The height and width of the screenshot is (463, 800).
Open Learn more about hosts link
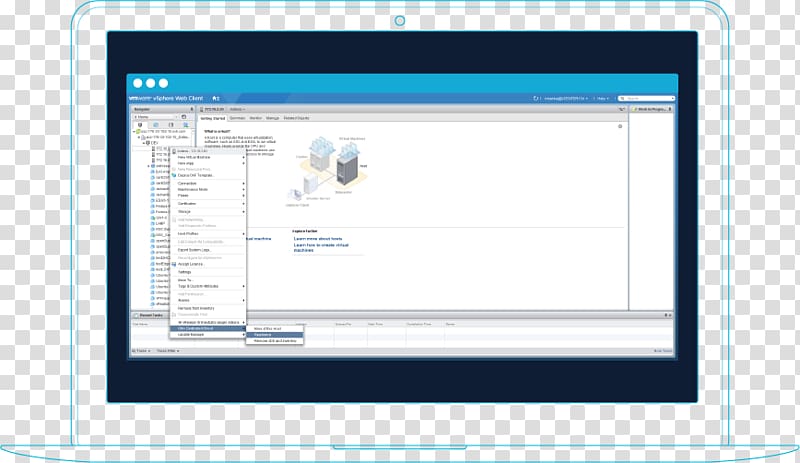318,238
